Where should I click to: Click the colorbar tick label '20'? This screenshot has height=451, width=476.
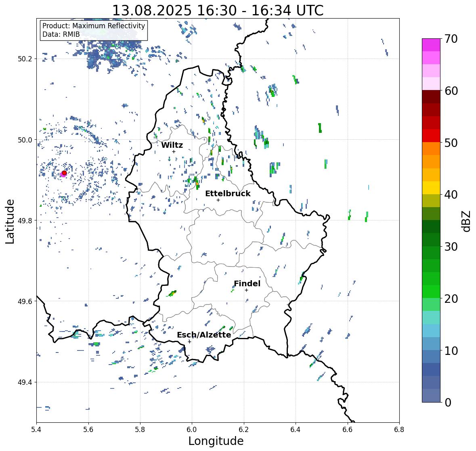tap(451, 299)
